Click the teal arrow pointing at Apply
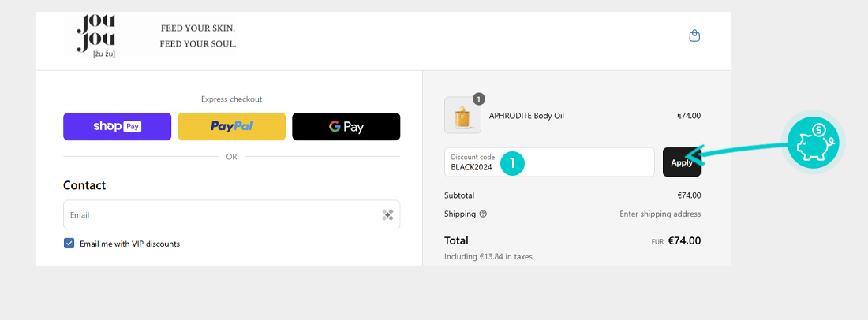This screenshot has height=320, width=868. (x=740, y=151)
